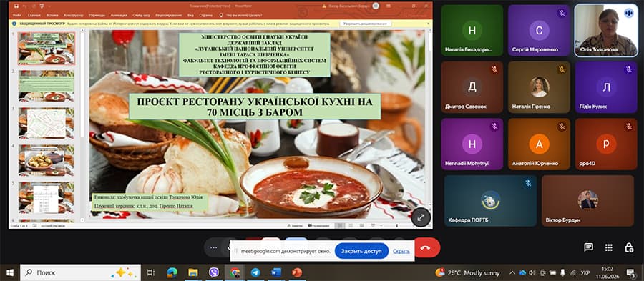
Task: Launch Microsoft Edge from the taskbar
Action: pos(172,272)
